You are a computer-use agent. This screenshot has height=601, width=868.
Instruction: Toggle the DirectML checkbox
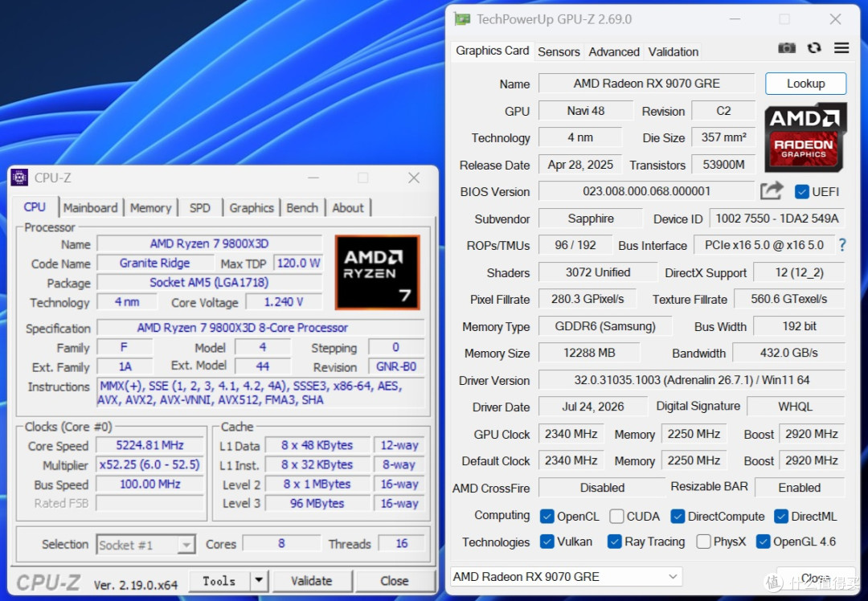coord(781,517)
